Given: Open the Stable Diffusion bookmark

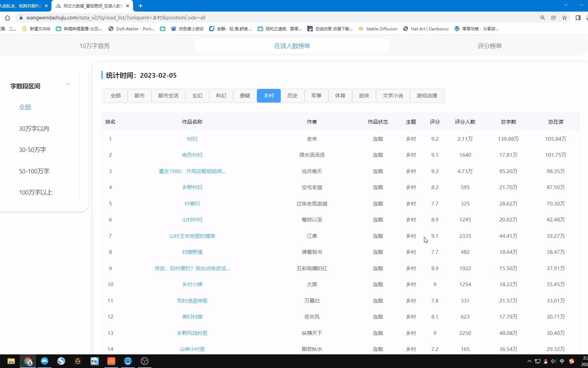Looking at the screenshot, I should click(378, 29).
